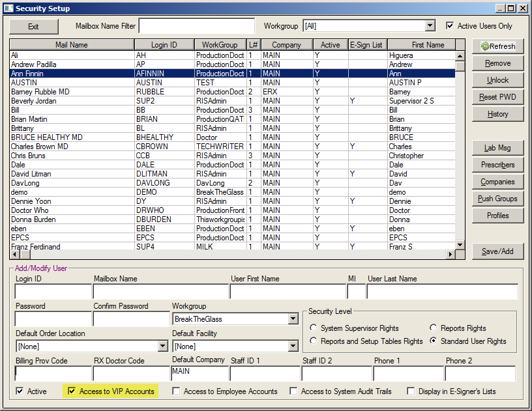Expand the BreakTheGlass Workgroup dropdown

pyautogui.click(x=293, y=319)
